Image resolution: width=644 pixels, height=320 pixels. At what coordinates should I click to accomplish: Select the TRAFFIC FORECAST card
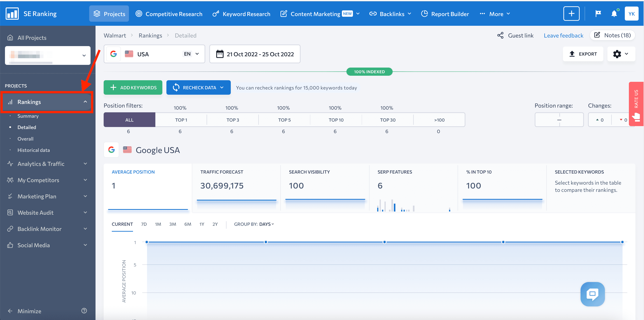[236, 188]
